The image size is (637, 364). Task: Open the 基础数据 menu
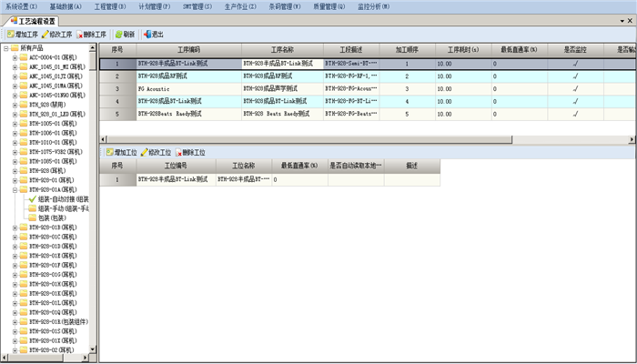point(65,6)
